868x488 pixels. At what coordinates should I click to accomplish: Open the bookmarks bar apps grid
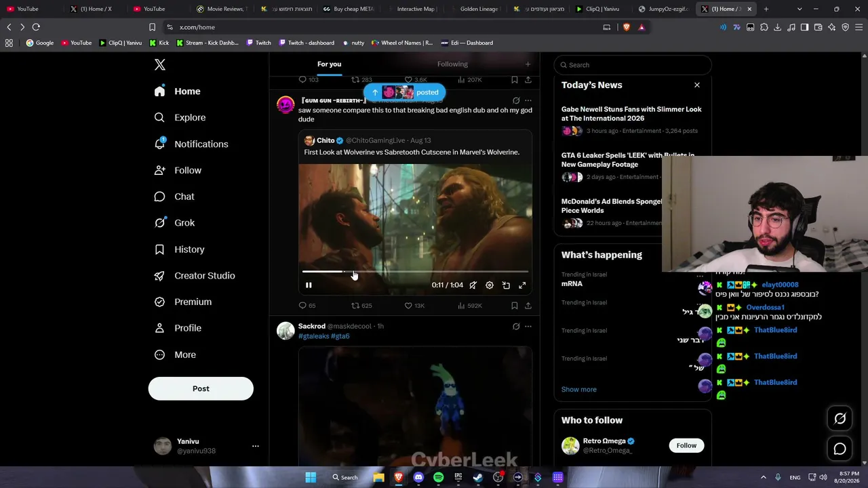(9, 43)
